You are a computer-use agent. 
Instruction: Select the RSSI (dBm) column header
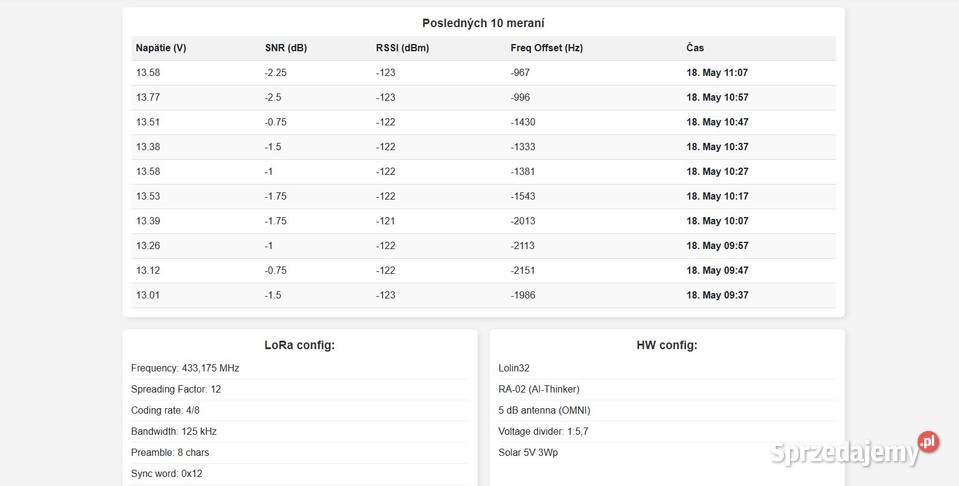pos(402,48)
